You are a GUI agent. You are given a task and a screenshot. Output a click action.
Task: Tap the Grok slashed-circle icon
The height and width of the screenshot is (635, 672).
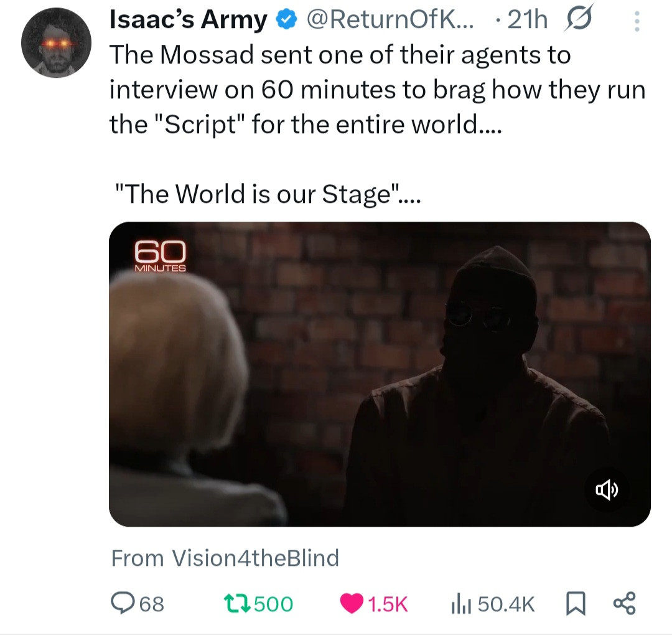point(576,21)
